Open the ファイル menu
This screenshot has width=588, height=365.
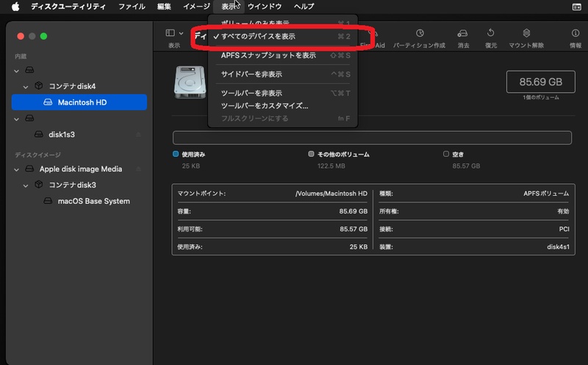pyautogui.click(x=132, y=7)
